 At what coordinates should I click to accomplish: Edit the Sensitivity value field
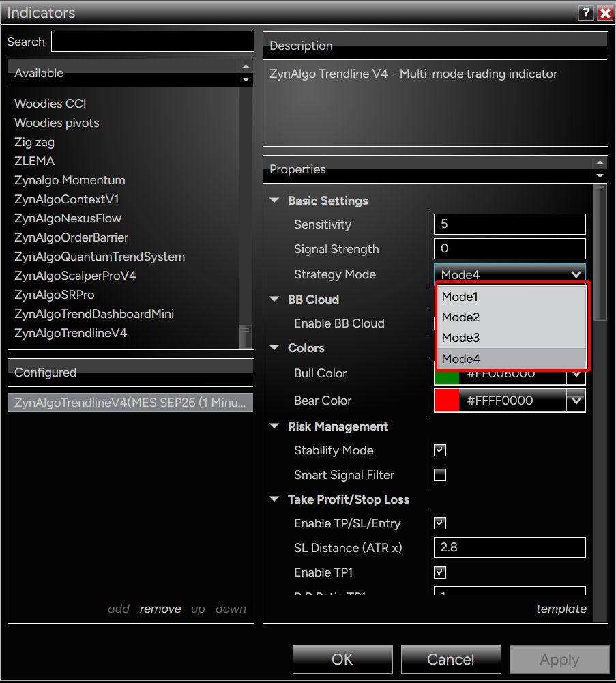pos(510,224)
